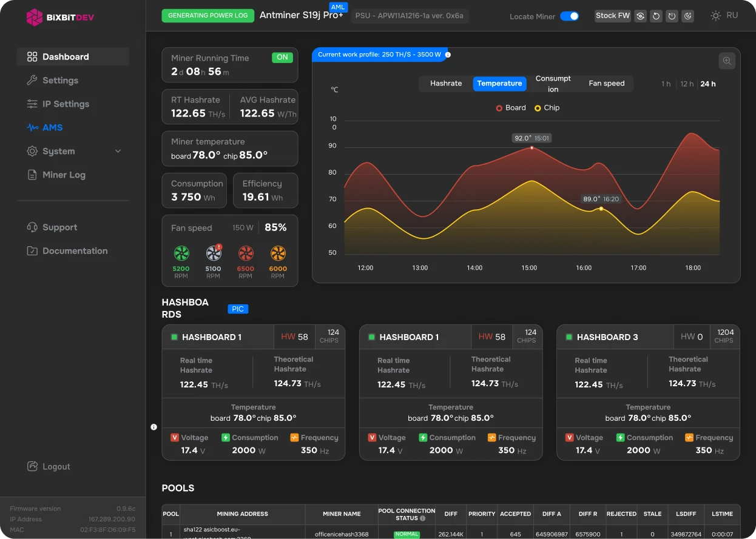The width and height of the screenshot is (756, 539).
Task: Switch chart to Hashrate tab
Action: 446,84
